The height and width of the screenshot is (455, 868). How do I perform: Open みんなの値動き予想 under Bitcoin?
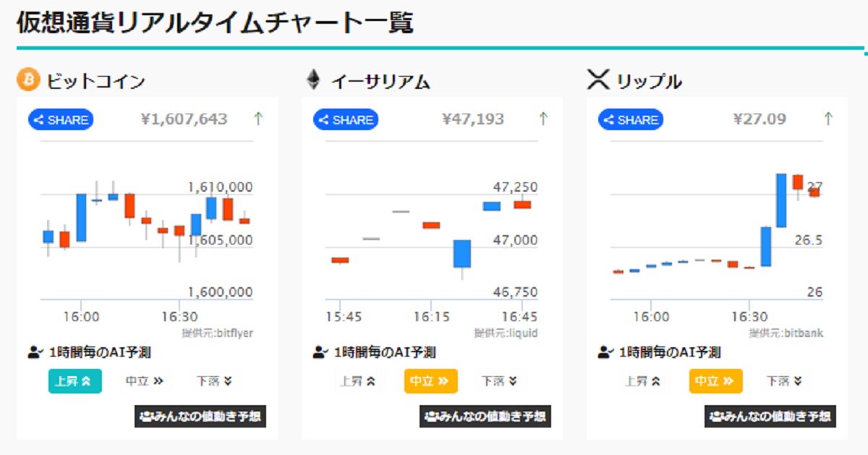200,416
